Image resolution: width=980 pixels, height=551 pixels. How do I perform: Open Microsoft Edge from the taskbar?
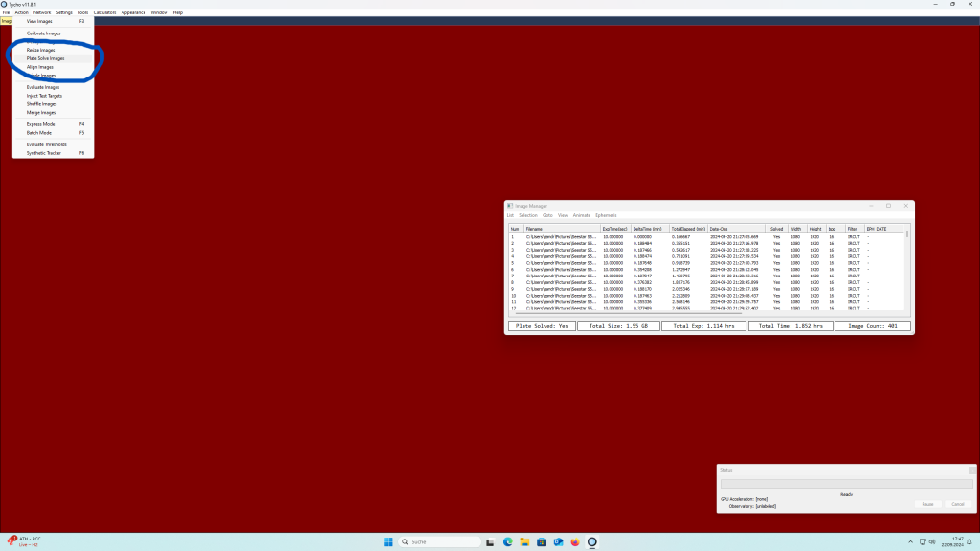[x=508, y=541]
